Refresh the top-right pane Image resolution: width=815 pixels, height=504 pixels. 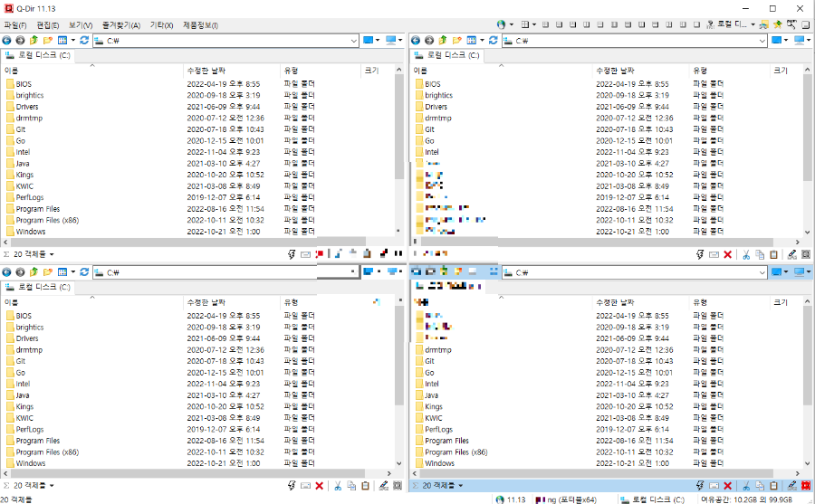pyautogui.click(x=494, y=41)
